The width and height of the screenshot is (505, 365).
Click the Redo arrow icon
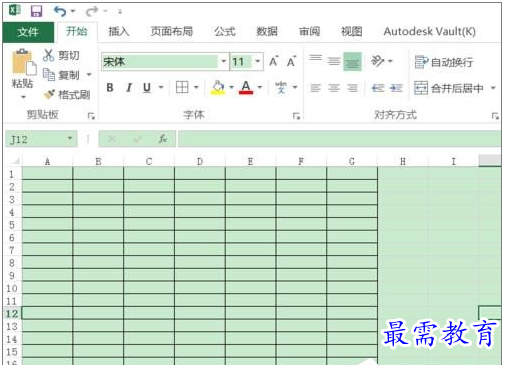tap(91, 12)
